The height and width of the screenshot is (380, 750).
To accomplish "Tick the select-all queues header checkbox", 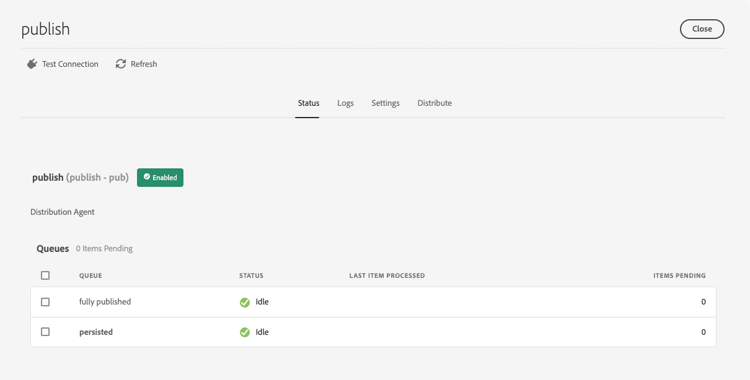I will [x=45, y=275].
